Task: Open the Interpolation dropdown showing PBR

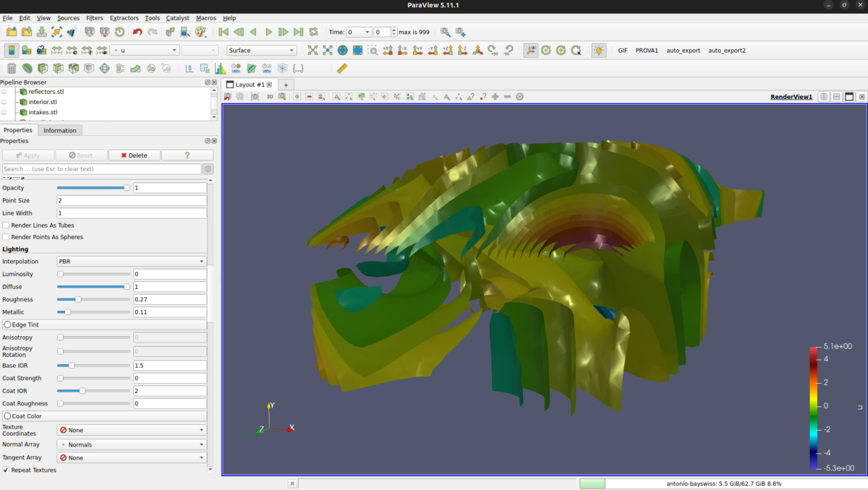Action: 131,261
